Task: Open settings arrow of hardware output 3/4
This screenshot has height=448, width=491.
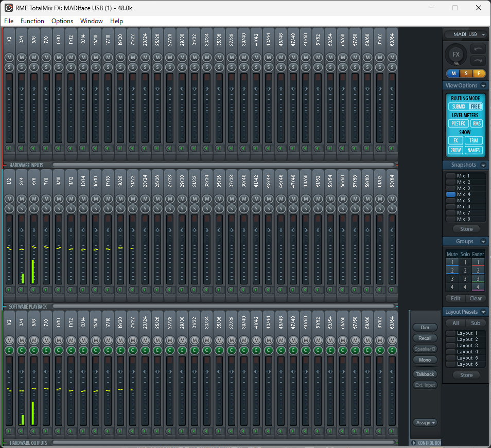Action: (x=21, y=431)
